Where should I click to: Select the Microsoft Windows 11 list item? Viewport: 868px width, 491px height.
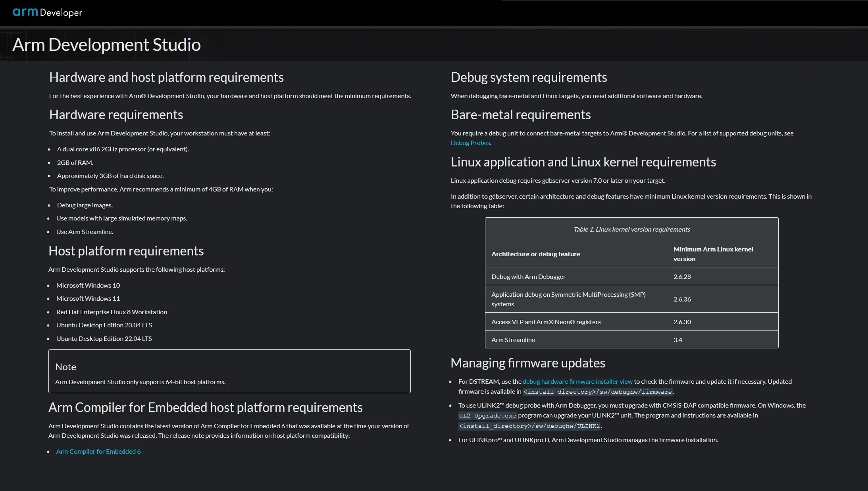tap(88, 299)
